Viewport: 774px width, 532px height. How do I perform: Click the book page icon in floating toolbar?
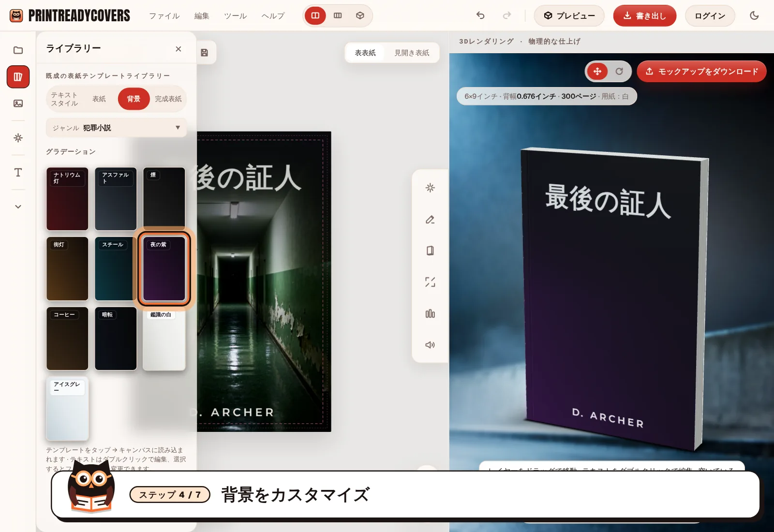pyautogui.click(x=430, y=251)
